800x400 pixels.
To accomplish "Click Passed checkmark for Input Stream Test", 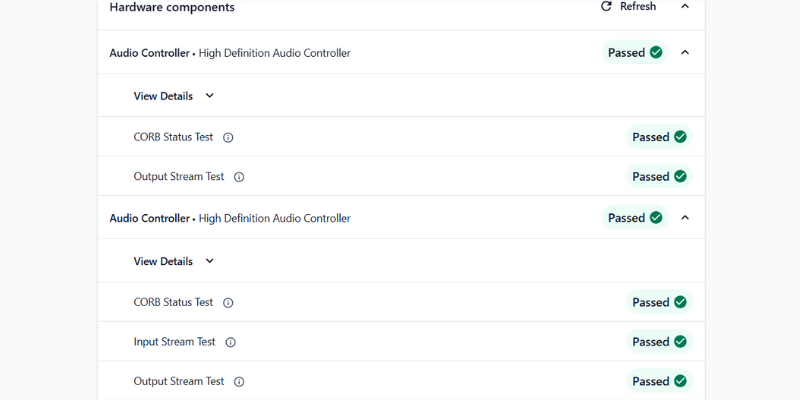I will click(x=680, y=342).
